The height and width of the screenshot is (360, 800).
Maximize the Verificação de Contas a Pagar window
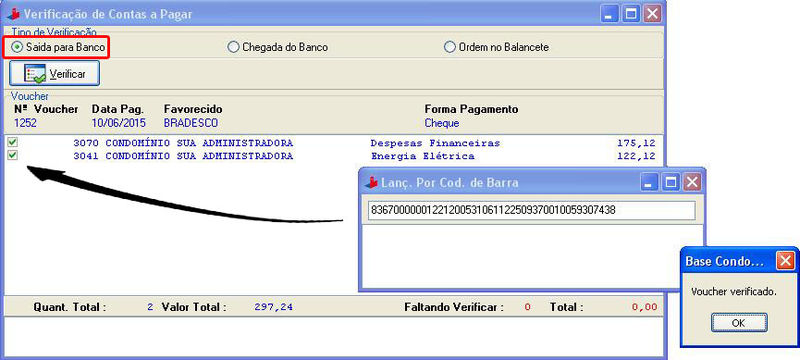pyautogui.click(x=631, y=14)
